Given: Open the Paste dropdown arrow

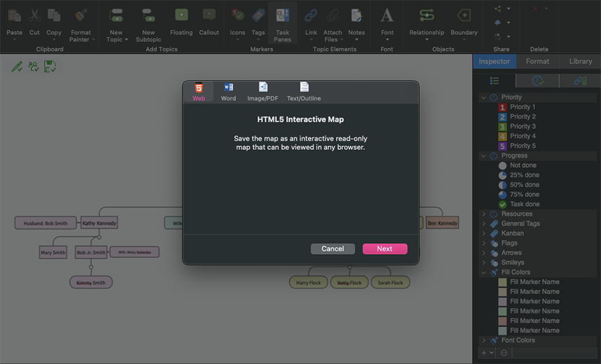Looking at the screenshot, I should click(x=14, y=40).
